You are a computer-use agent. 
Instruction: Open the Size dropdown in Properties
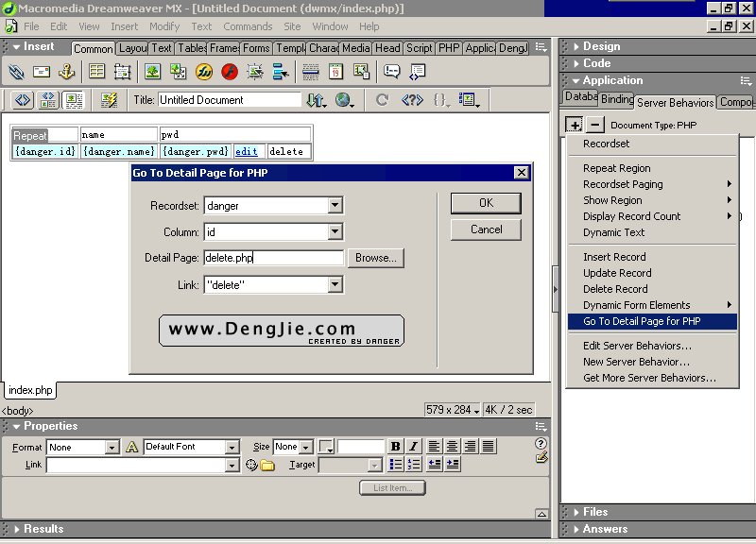pos(306,448)
